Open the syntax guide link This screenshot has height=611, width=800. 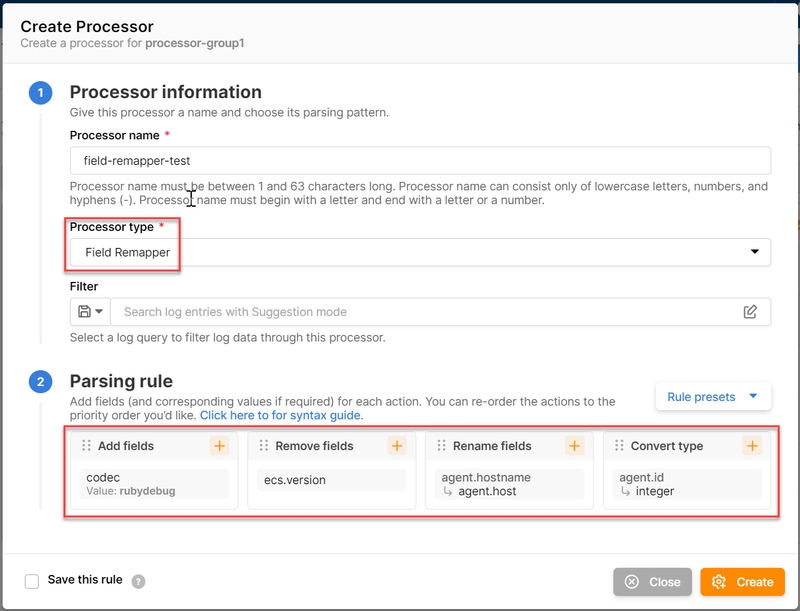click(281, 415)
